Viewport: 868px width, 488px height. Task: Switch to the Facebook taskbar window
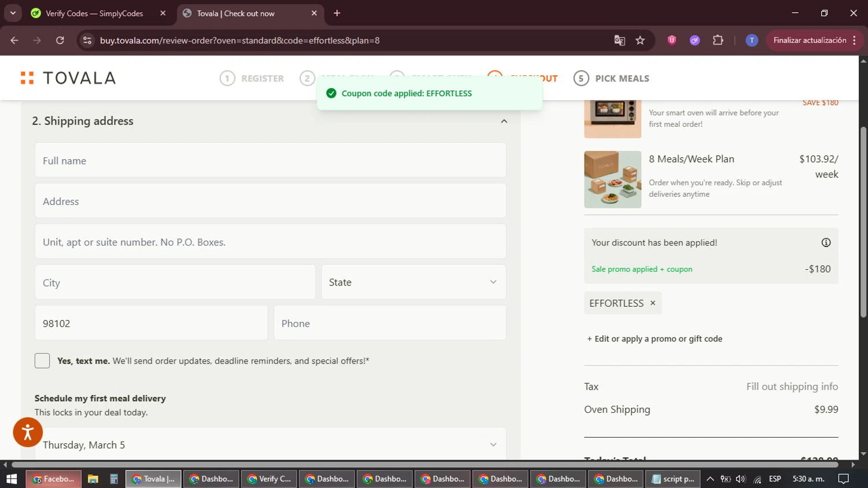pyautogui.click(x=54, y=479)
